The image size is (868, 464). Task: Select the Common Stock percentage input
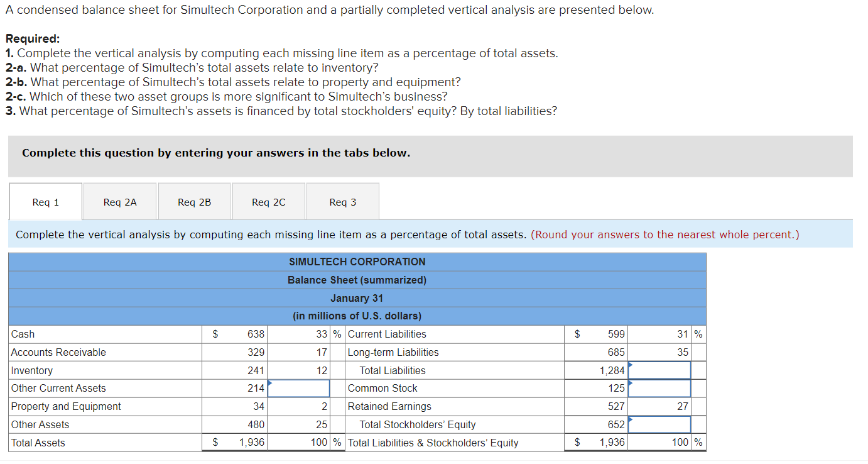coord(659,389)
